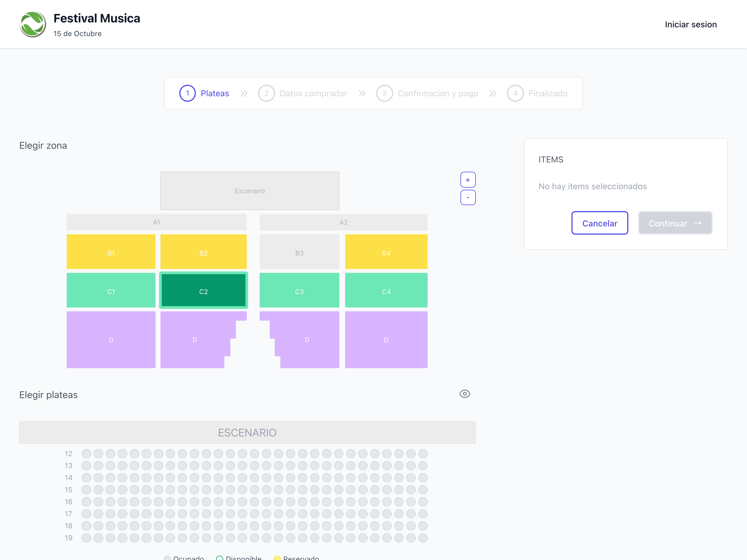Select the rightmost purple D zone
The height and width of the screenshot is (560, 747).
pyautogui.click(x=386, y=339)
